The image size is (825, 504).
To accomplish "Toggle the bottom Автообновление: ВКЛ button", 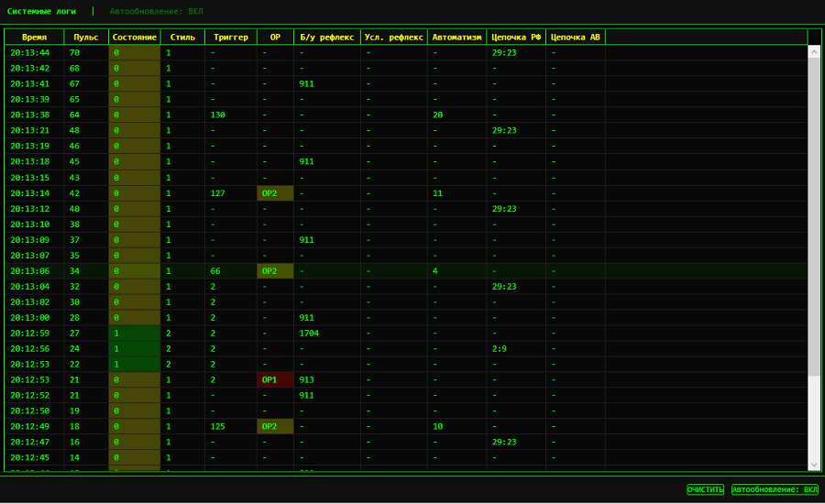I will click(775, 489).
